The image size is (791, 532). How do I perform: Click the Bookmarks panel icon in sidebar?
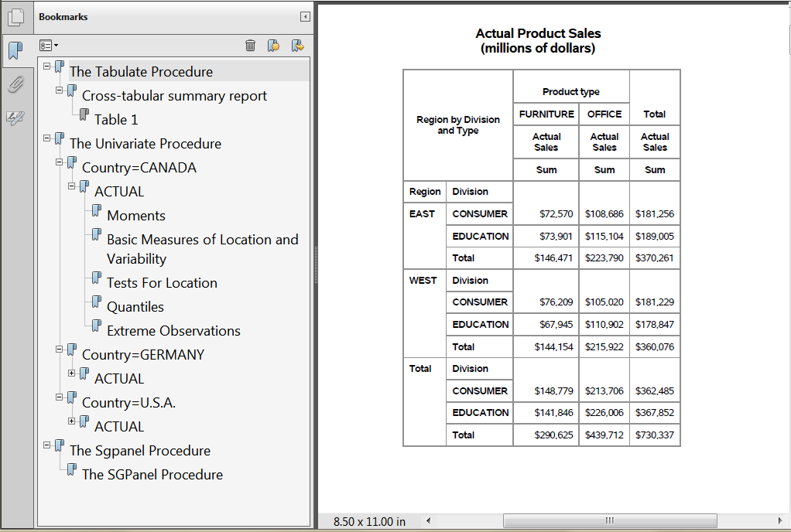pyautogui.click(x=15, y=51)
